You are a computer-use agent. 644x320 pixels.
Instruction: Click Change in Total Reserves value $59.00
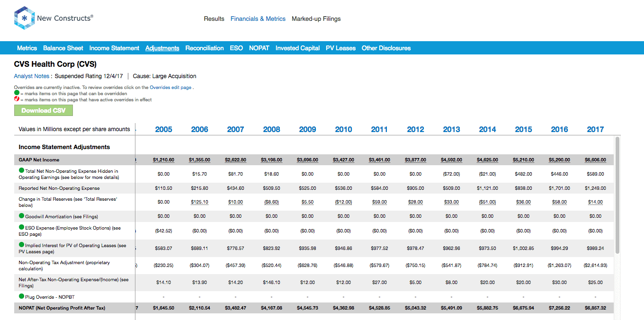click(x=380, y=202)
